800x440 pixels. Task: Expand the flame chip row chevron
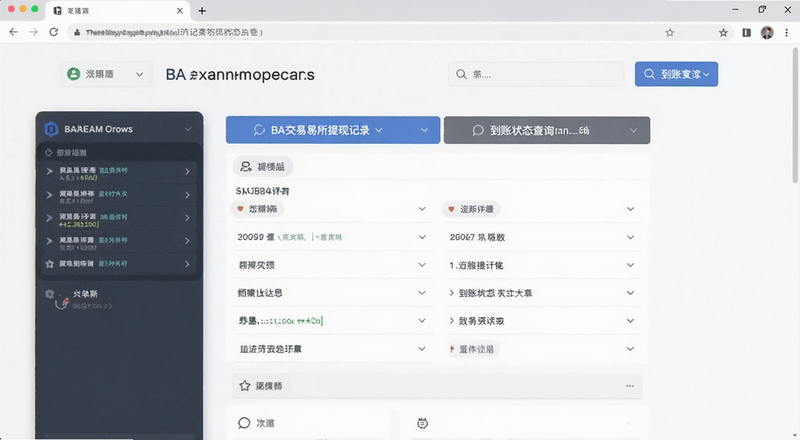(x=631, y=349)
